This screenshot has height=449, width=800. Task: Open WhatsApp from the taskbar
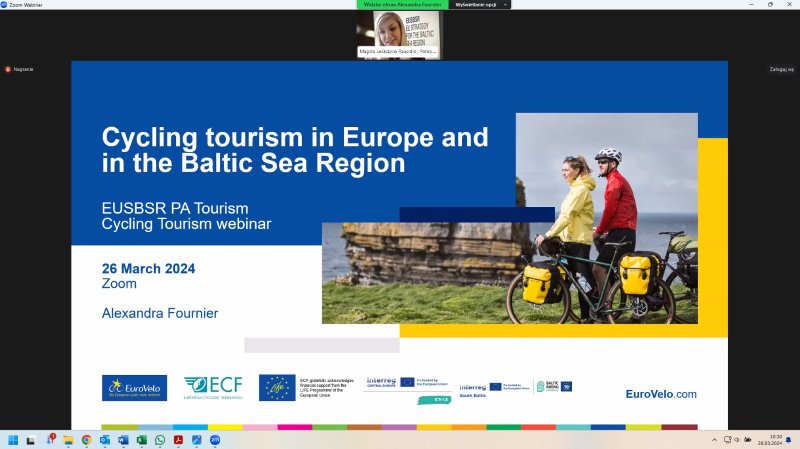tap(159, 440)
